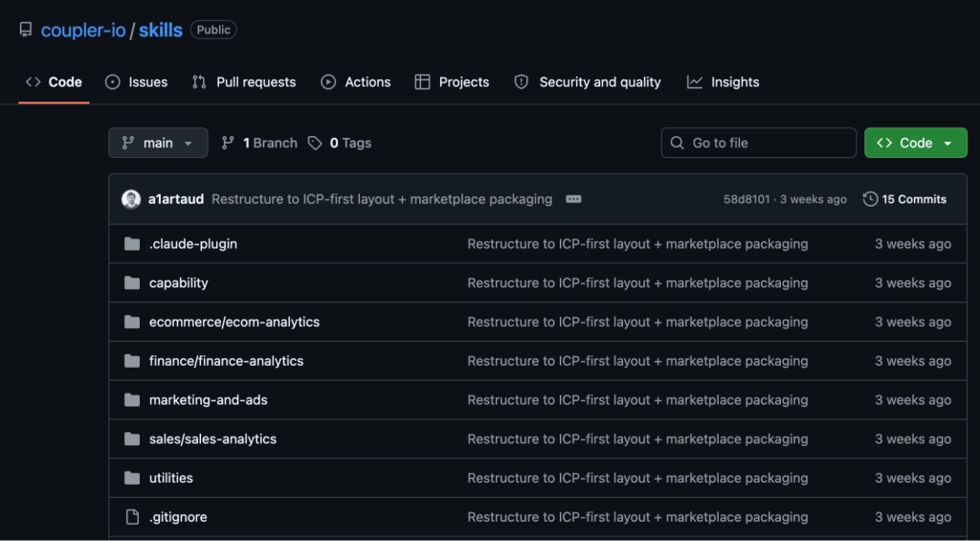View the 15 Commits history
Screen dimensions: 980x541
(x=905, y=199)
